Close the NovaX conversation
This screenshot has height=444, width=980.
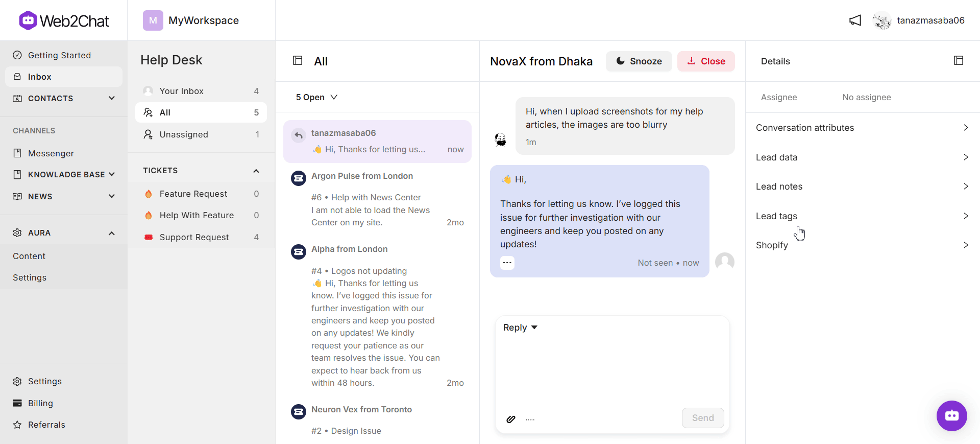tap(706, 61)
